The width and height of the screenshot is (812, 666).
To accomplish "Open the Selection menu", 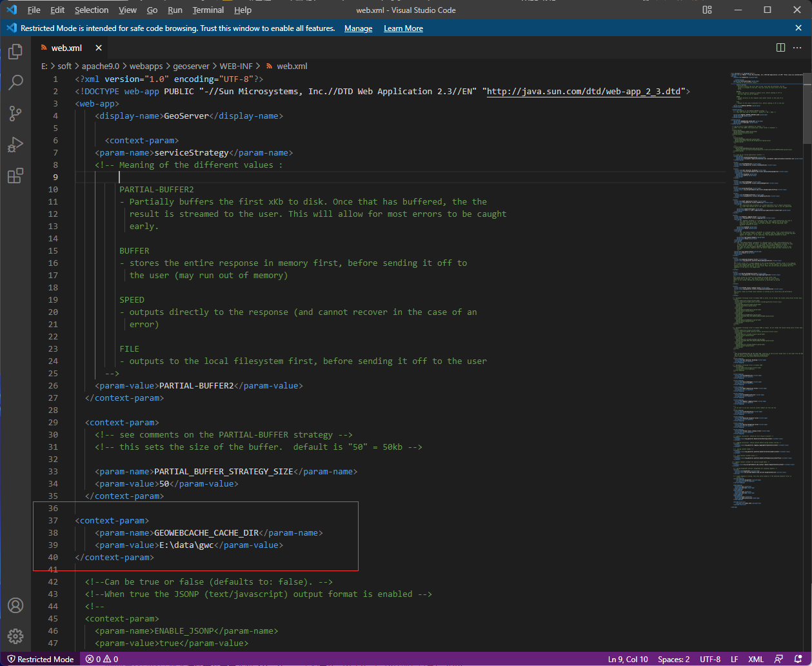I will 92,10.
